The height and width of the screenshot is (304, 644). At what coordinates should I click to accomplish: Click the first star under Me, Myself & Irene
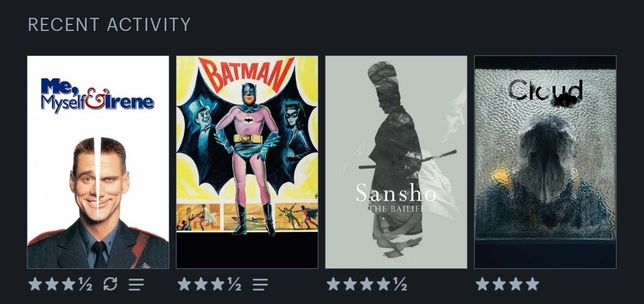[x=35, y=284]
